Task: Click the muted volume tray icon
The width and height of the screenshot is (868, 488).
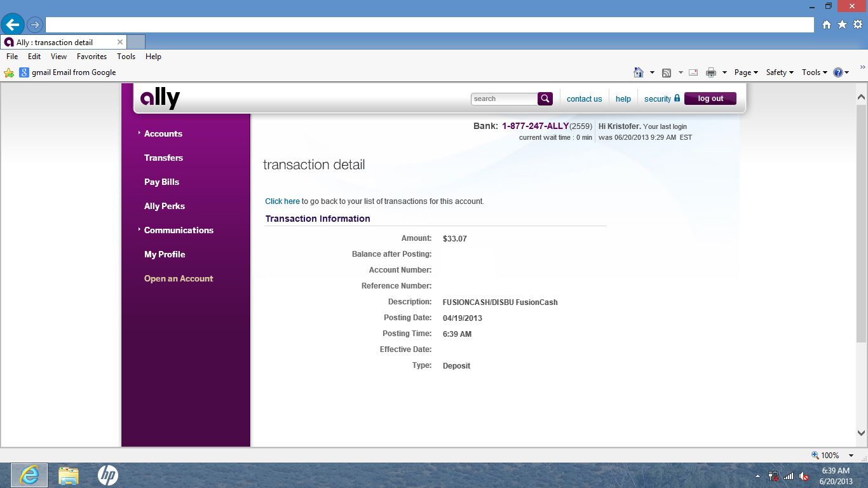Action: [804, 476]
